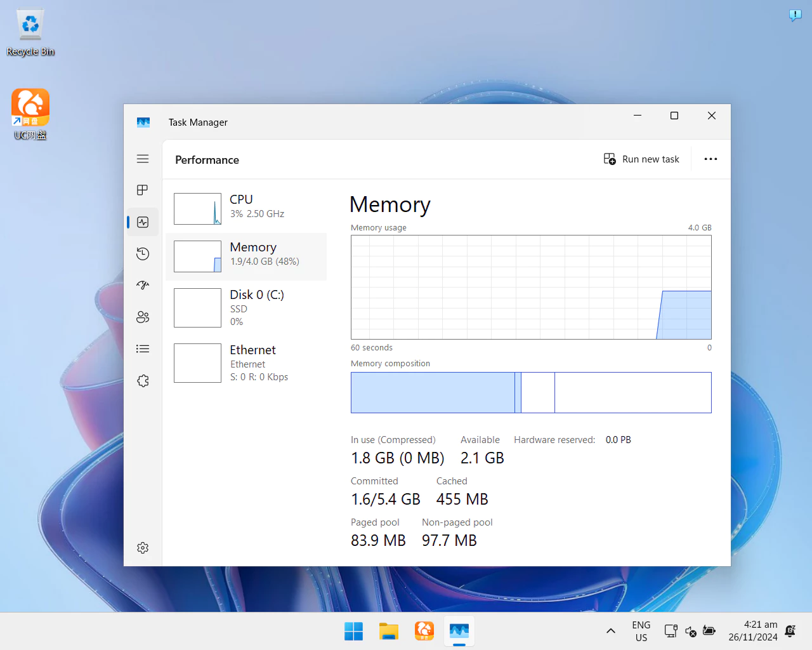Click the 2.1 GB Available value
Image resolution: width=812 pixels, height=650 pixels.
coord(482,458)
